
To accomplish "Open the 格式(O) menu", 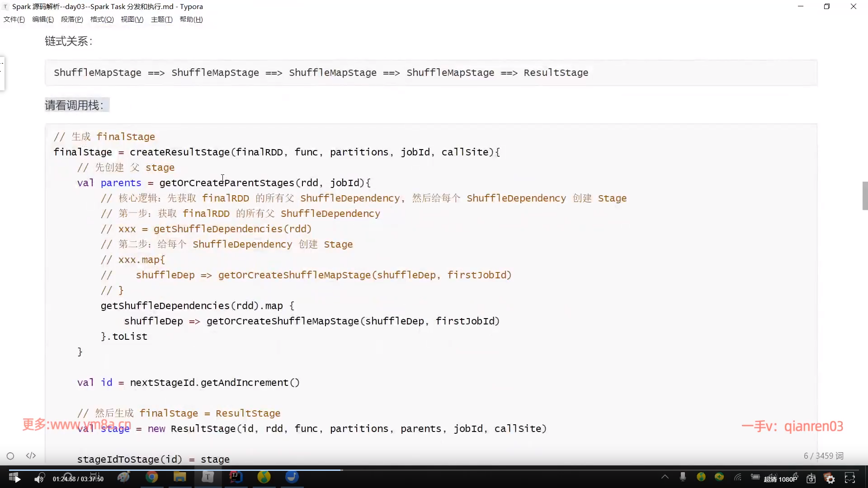I will pyautogui.click(x=102, y=19).
